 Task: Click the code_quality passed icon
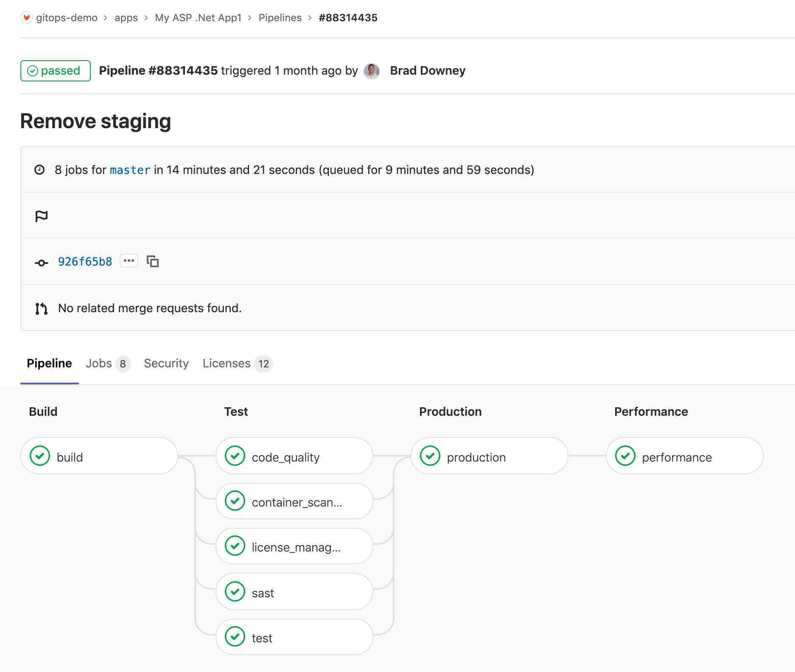(x=235, y=456)
